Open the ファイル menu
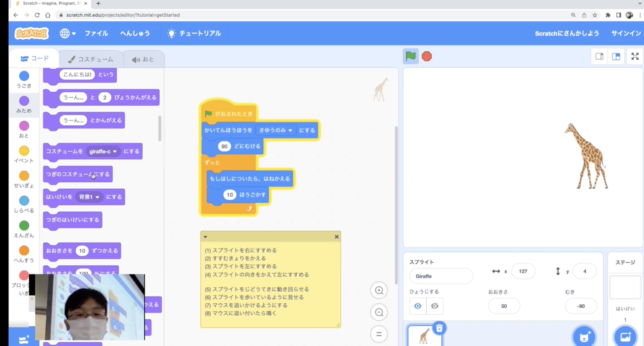644x346 pixels. click(96, 33)
